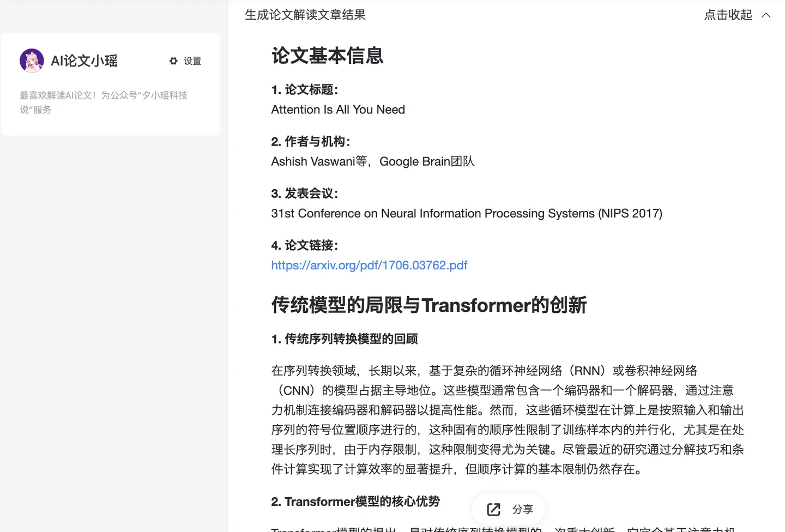
Task: Open settings via the gear icon
Action: coord(173,61)
